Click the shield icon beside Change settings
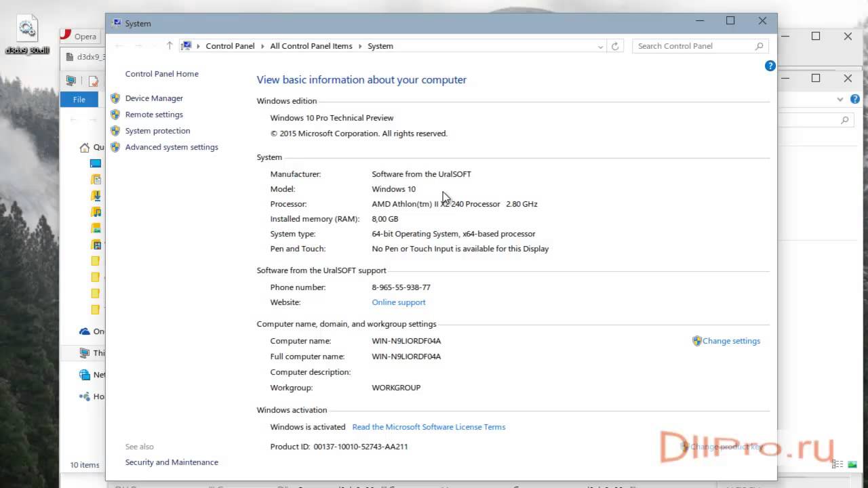Screen dimensions: 868x488 [x=696, y=341]
